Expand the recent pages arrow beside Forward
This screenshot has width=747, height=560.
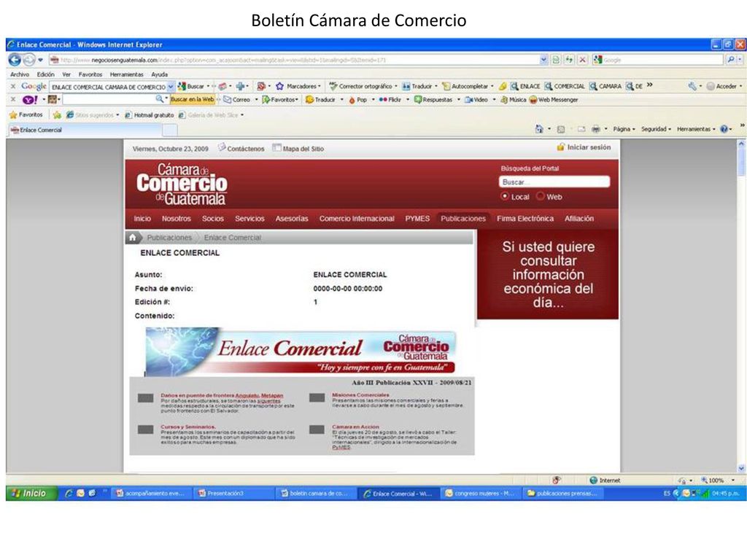(41, 60)
